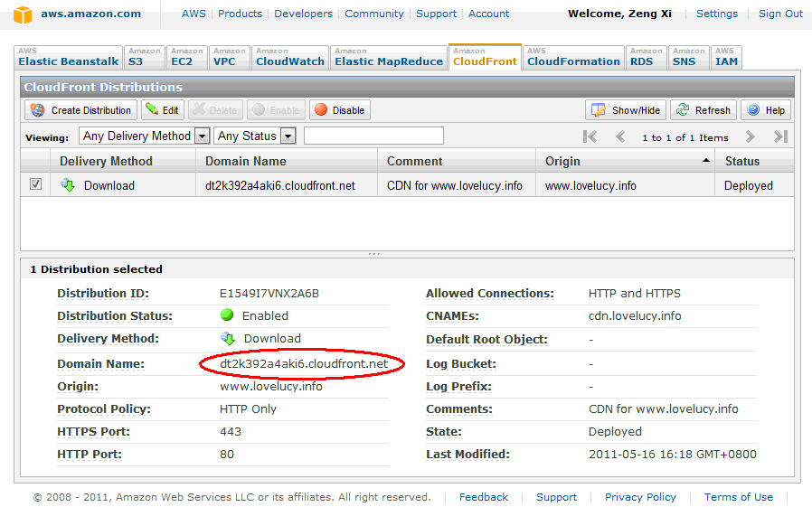
Task: Switch to the Amazon S3 tab
Action: point(145,57)
